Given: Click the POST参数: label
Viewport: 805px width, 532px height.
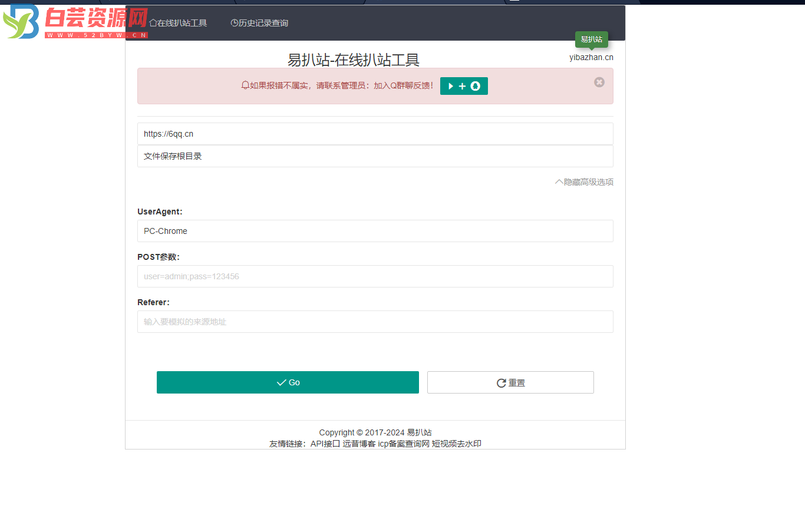Looking at the screenshot, I should pos(159,257).
